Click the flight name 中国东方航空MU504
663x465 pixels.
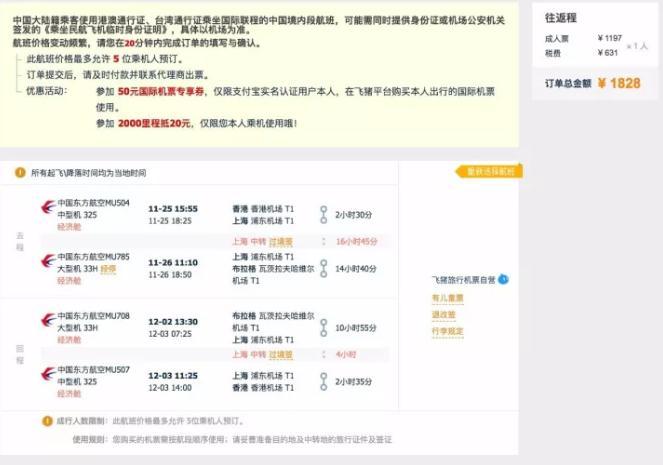pos(93,203)
